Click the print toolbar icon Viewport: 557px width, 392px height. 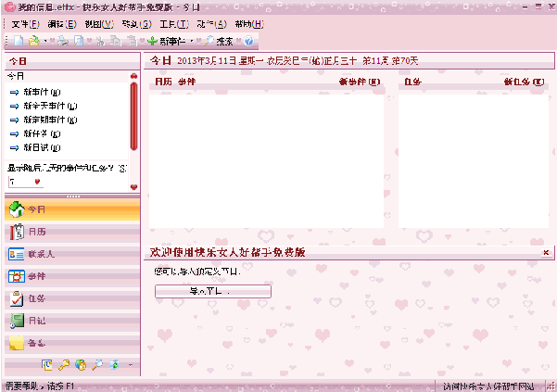[x=62, y=42]
